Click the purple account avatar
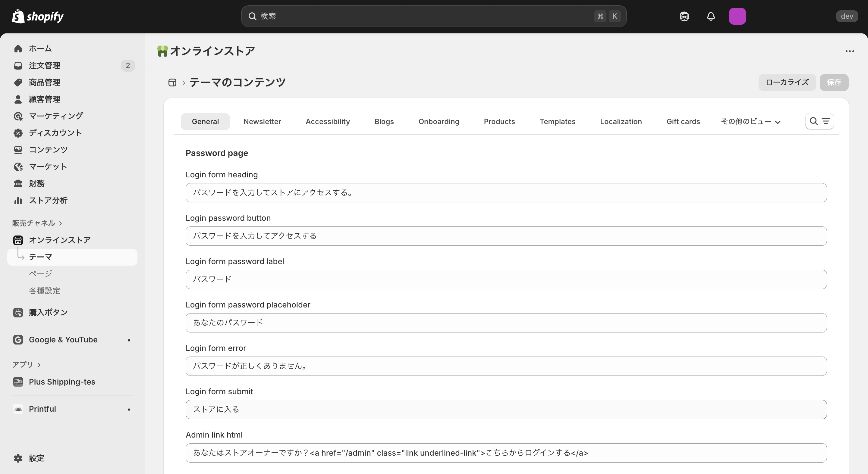The height and width of the screenshot is (474, 868). pos(737,16)
